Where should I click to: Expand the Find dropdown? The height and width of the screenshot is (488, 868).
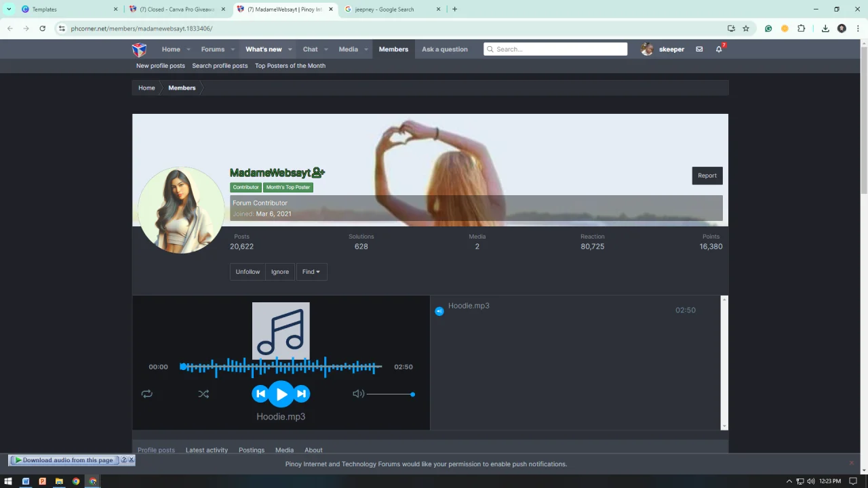[x=311, y=272]
